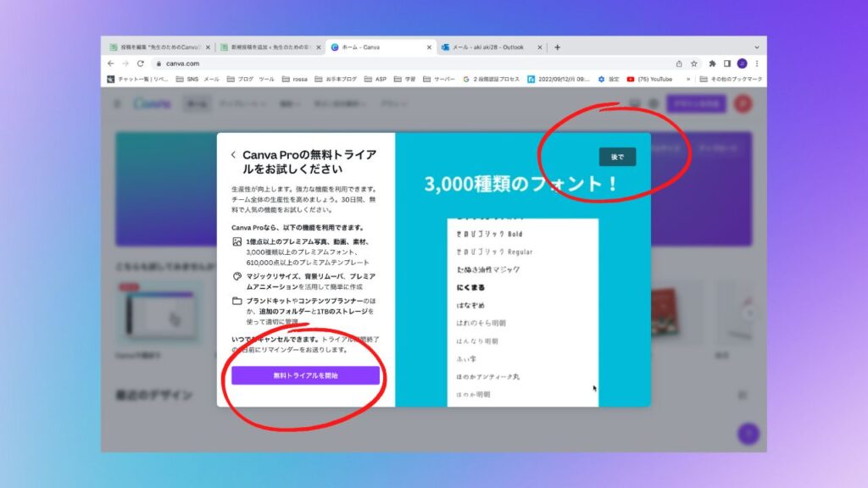Close the Outlook mail tab
The height and width of the screenshot is (488, 868).
point(540,47)
